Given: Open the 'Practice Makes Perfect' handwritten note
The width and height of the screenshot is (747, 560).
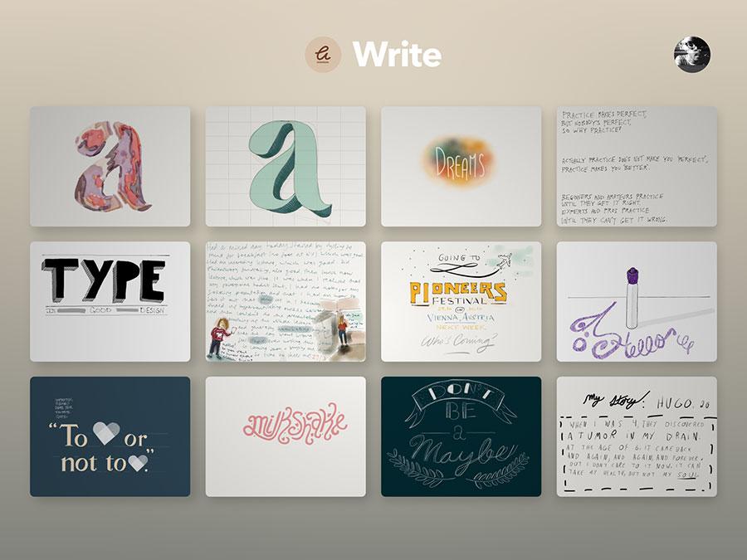Looking at the screenshot, I should (x=637, y=165).
